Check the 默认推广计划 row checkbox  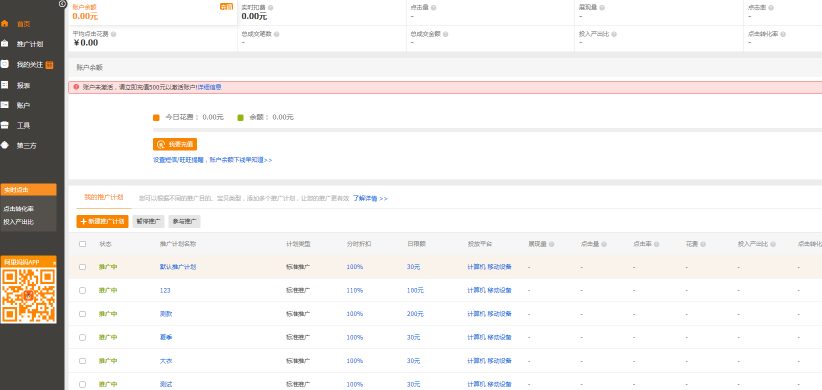pos(82,267)
